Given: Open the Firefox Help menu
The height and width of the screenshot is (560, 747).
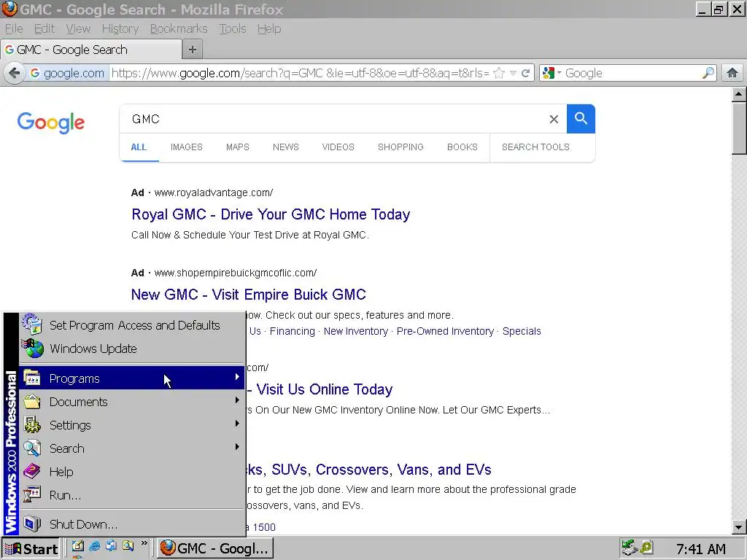Looking at the screenshot, I should (x=269, y=29).
